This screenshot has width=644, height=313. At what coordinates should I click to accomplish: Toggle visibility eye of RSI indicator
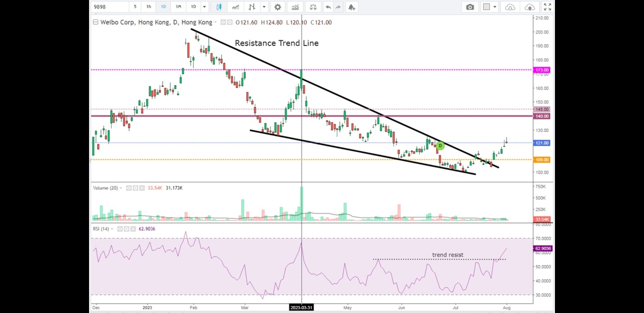(x=120, y=229)
